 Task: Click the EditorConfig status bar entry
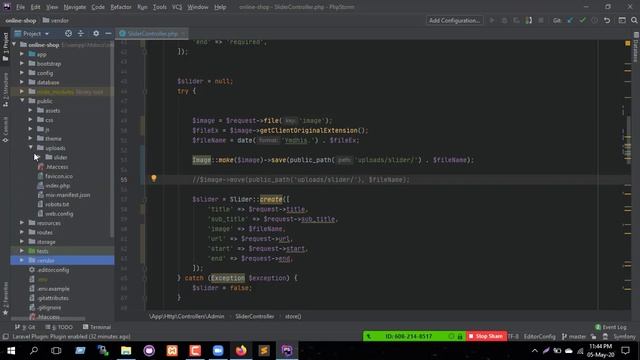(540, 337)
